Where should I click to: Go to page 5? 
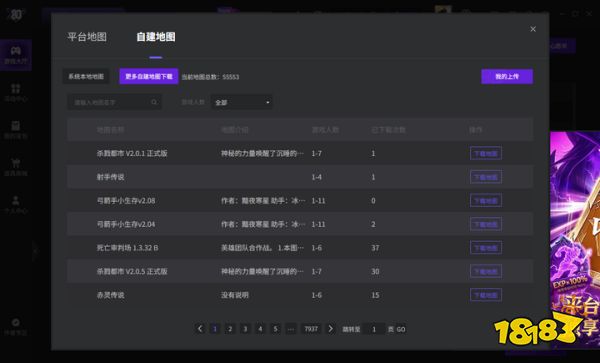275,329
